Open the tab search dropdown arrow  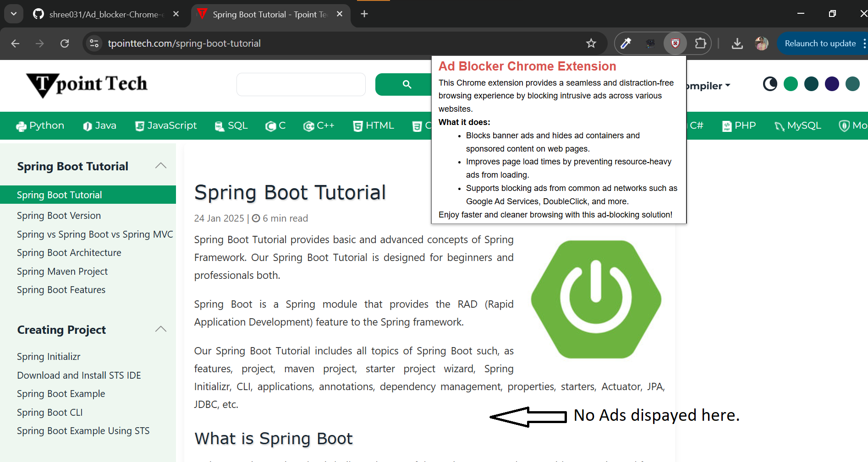click(14, 14)
